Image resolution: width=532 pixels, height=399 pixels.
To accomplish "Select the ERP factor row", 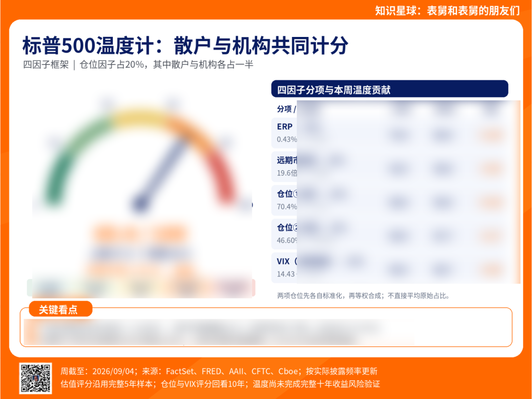I will pos(396,133).
